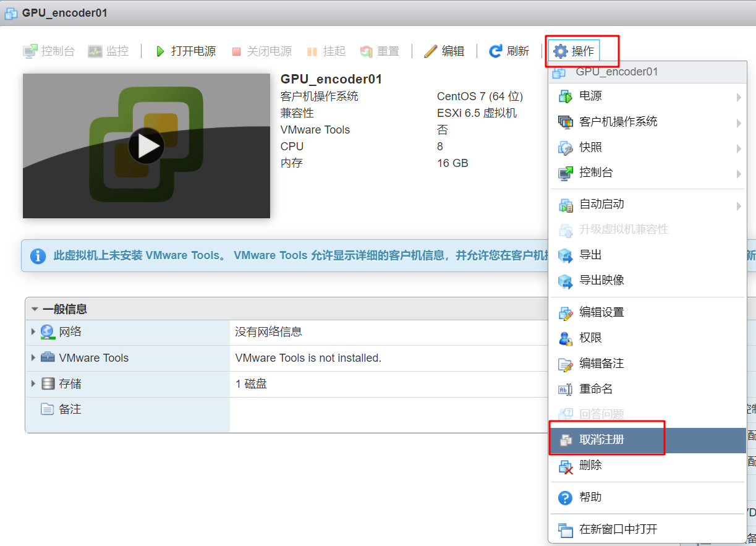Expand the Console (控制台) submenu arrow in menu
756x546 pixels.
point(739,174)
